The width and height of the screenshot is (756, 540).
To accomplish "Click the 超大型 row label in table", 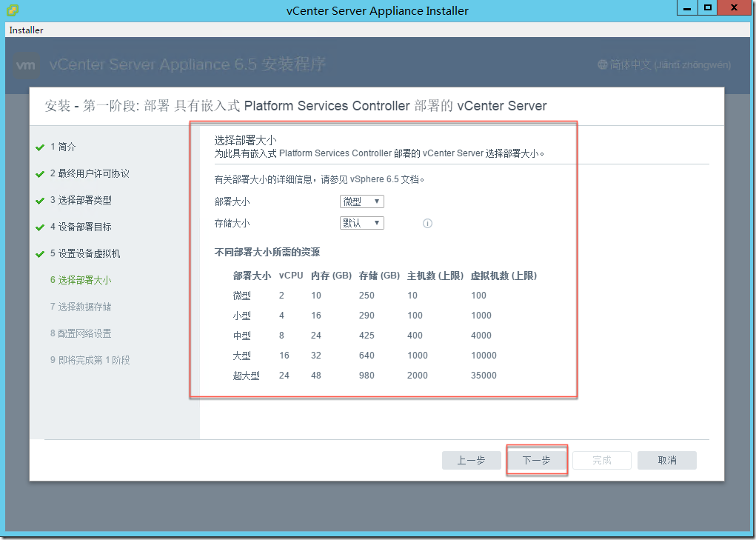I will click(247, 376).
